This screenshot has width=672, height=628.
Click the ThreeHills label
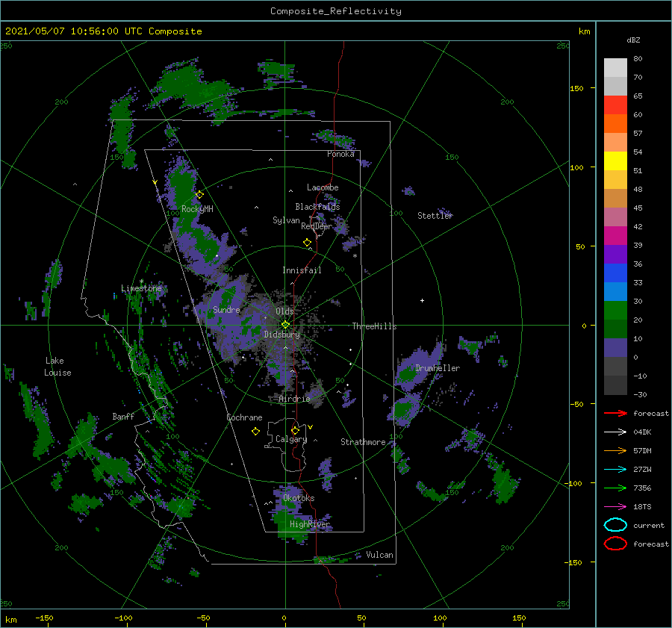coord(375,326)
